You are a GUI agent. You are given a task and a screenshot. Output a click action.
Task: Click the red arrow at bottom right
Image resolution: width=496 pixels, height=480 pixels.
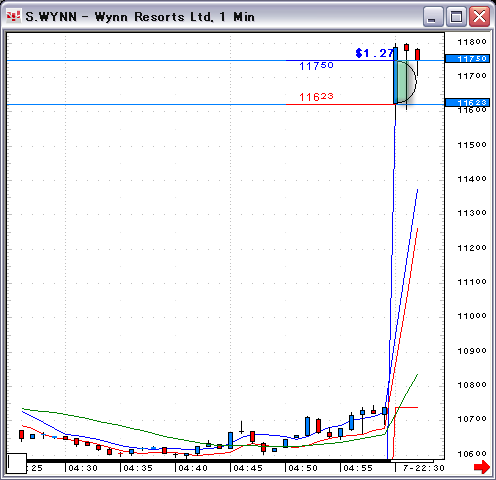tap(482, 467)
